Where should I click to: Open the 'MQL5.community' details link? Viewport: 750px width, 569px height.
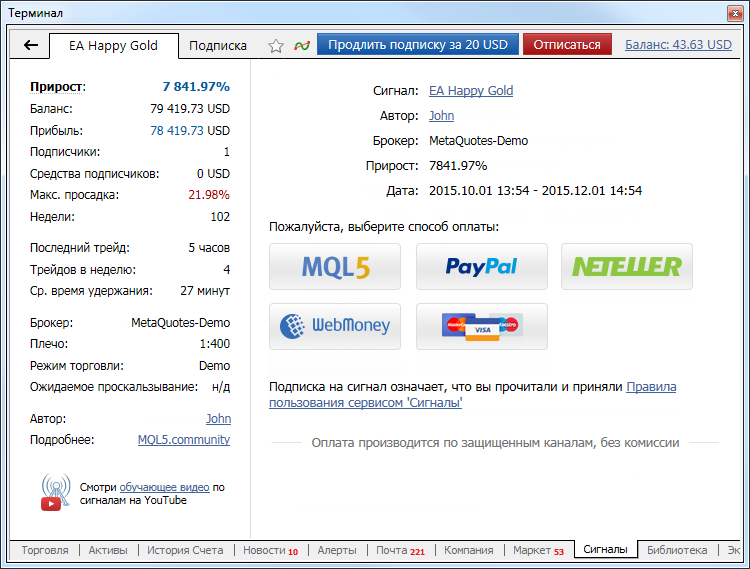184,439
